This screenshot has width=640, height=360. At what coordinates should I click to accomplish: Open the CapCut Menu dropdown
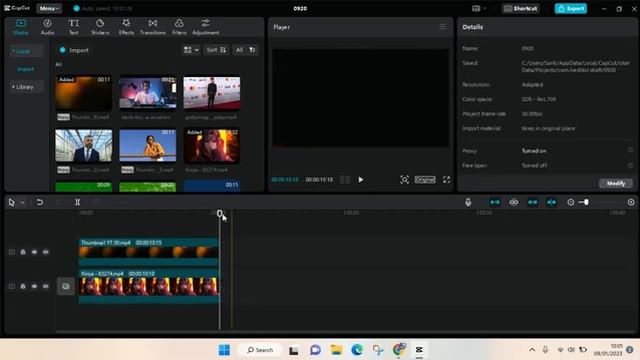(49, 8)
